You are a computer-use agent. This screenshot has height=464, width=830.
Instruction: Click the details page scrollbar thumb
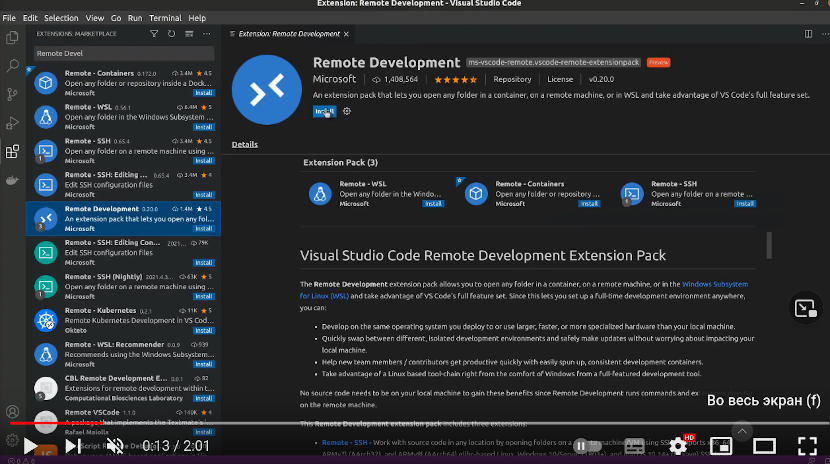point(769,245)
